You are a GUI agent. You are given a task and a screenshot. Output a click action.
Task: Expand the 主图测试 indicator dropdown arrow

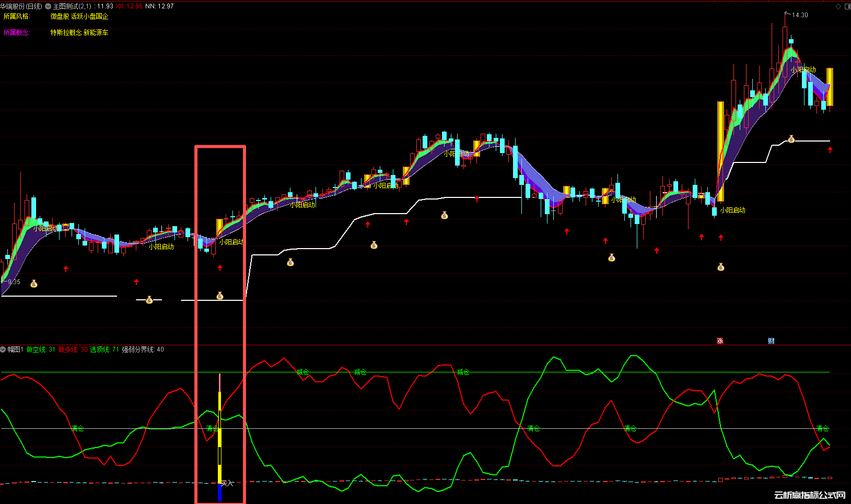[x=48, y=6]
